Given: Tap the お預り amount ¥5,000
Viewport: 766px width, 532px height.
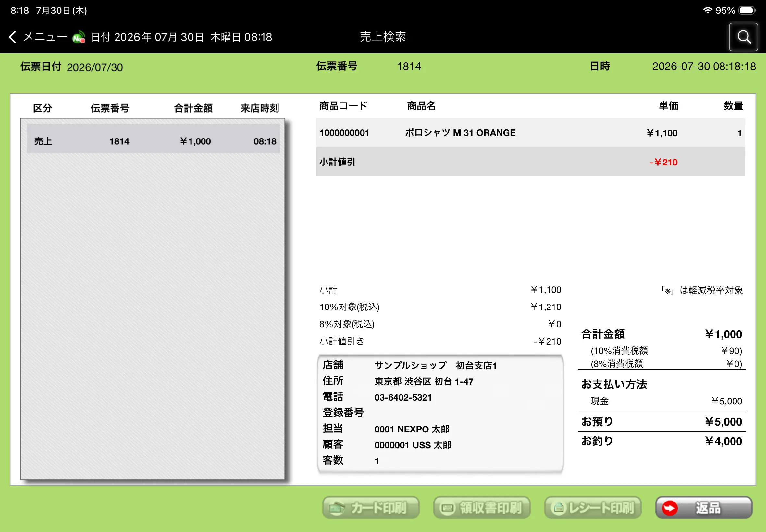Looking at the screenshot, I should (x=723, y=422).
